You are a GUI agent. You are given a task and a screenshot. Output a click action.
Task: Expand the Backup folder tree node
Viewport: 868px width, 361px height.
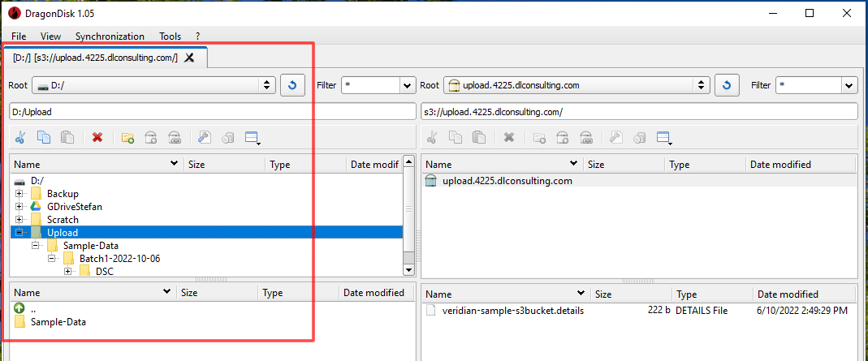point(20,194)
